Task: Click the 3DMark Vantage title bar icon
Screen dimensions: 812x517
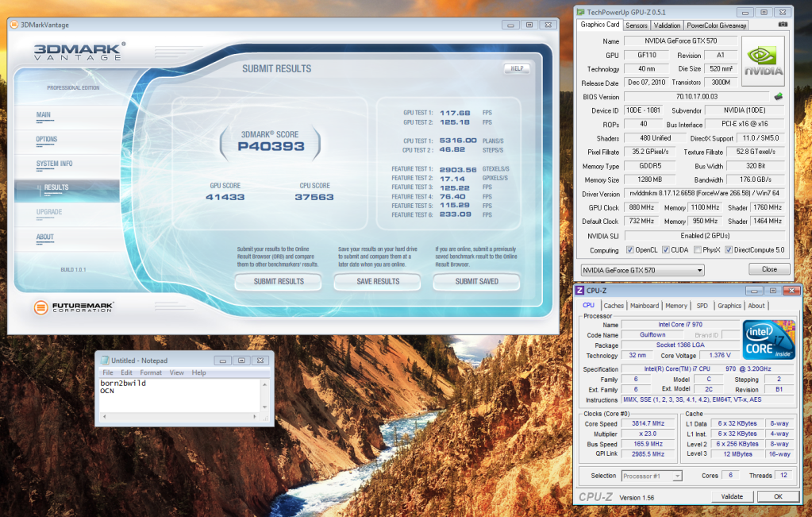Action: tap(14, 25)
